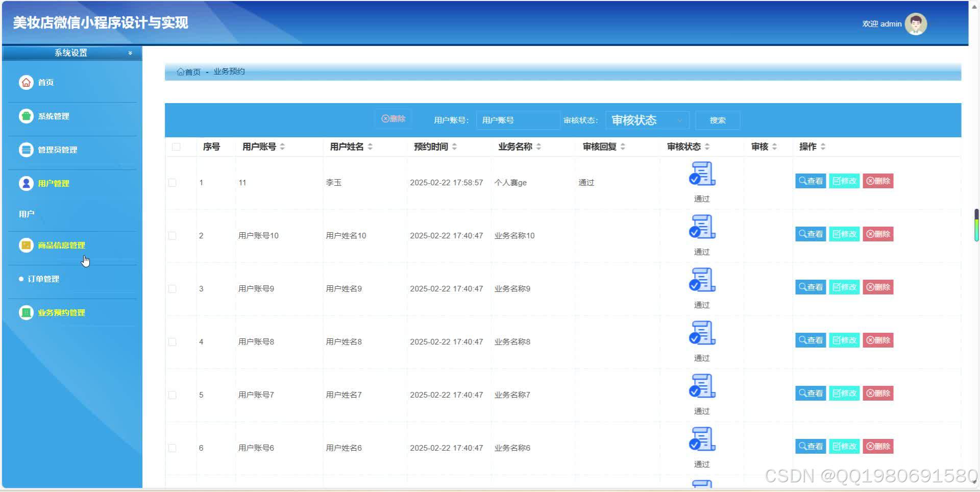Click 查看 on the first table row
The height and width of the screenshot is (492, 980).
pos(810,181)
